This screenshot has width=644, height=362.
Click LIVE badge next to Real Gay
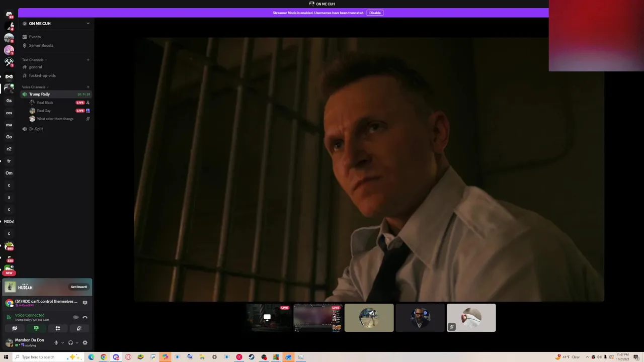click(x=80, y=111)
